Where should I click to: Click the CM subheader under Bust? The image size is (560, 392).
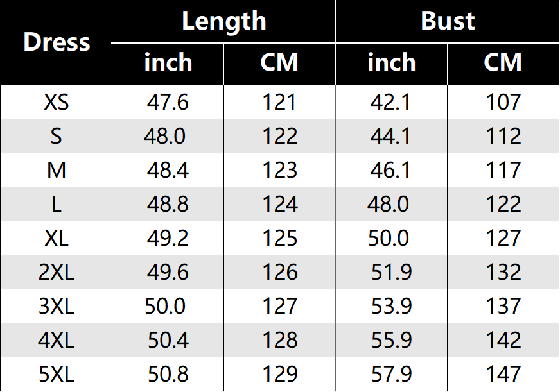[x=503, y=63]
